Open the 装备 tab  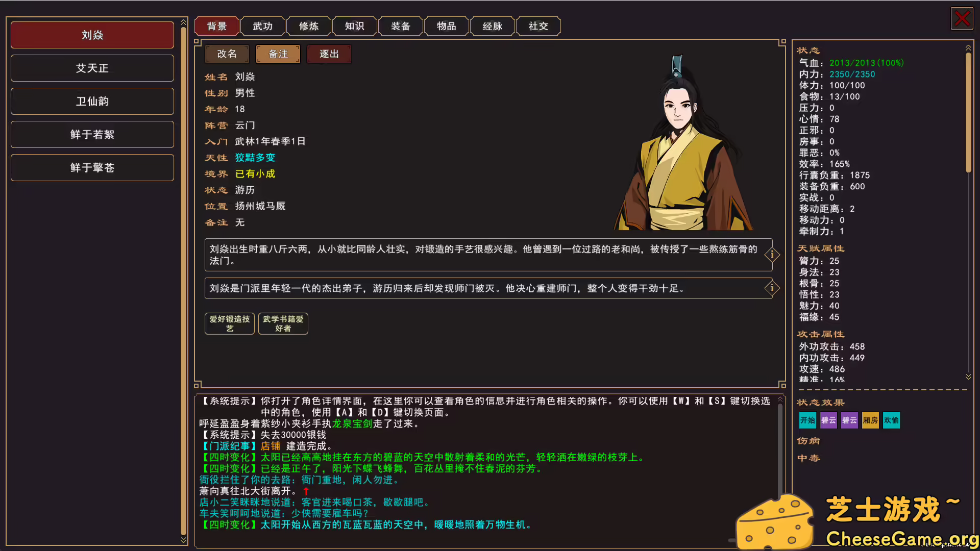click(400, 26)
